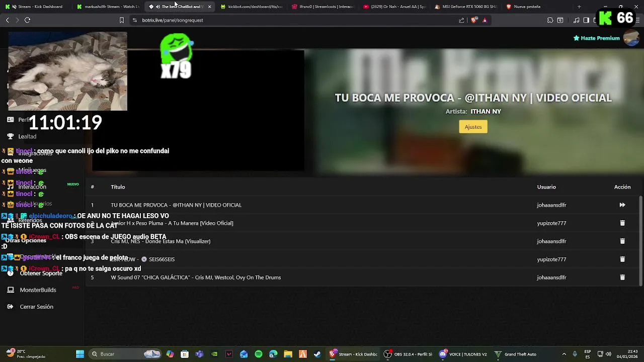Click the Hazte Premium link
Screen dimensions: 644x362
click(597, 38)
